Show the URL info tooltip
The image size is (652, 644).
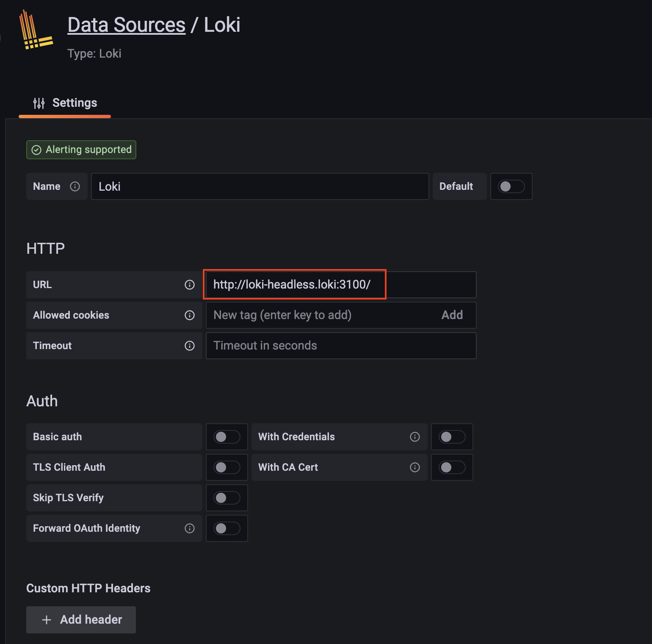pos(190,285)
